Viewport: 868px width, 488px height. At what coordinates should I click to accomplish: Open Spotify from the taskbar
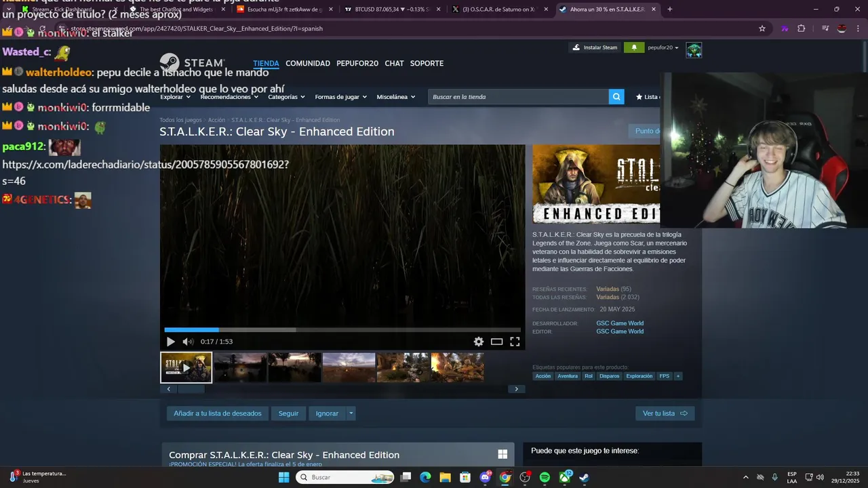point(545,477)
